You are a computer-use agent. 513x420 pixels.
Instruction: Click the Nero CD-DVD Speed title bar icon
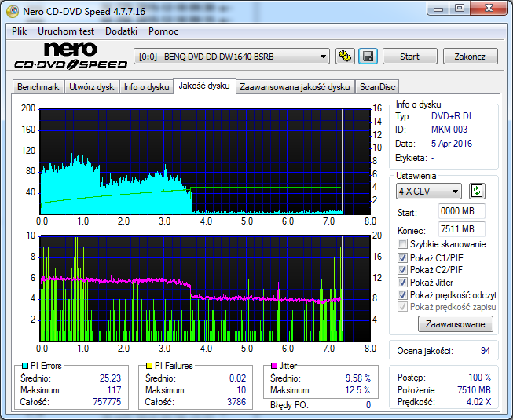point(13,12)
